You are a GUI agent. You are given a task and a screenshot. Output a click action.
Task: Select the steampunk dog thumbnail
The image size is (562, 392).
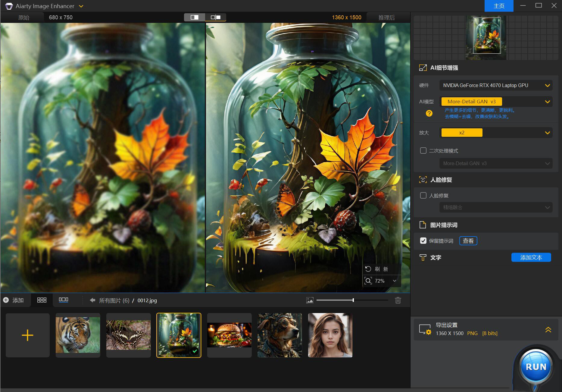(280, 335)
